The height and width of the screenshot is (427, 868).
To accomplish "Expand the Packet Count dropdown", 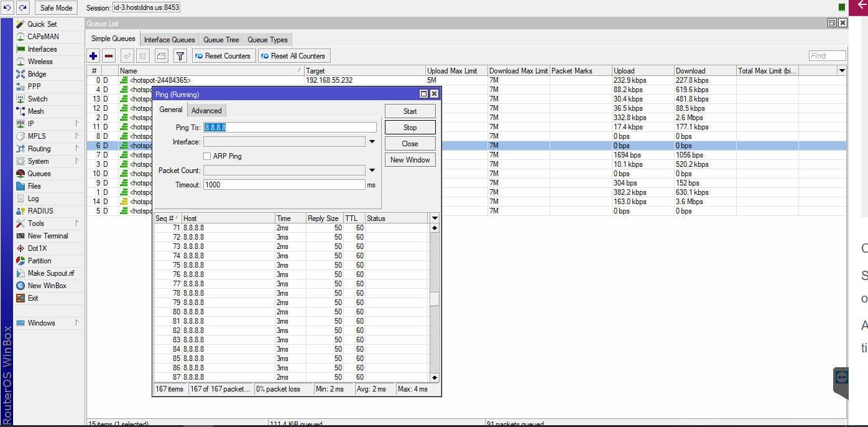I will 372,171.
